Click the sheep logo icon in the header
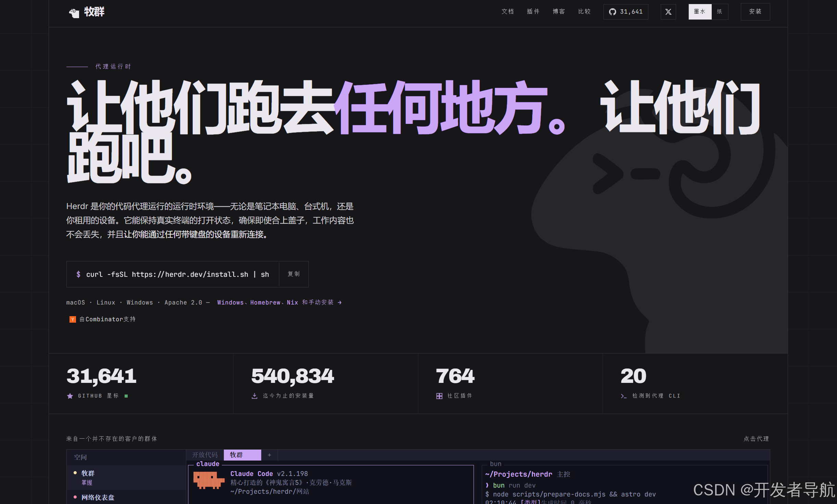Image resolution: width=837 pixels, height=504 pixels. [x=74, y=13]
